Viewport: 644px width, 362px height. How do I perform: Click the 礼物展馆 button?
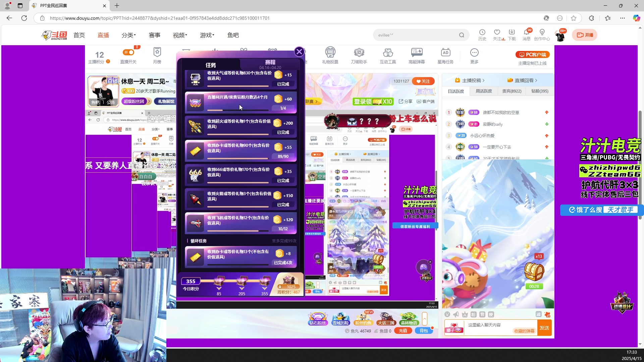click(x=166, y=101)
